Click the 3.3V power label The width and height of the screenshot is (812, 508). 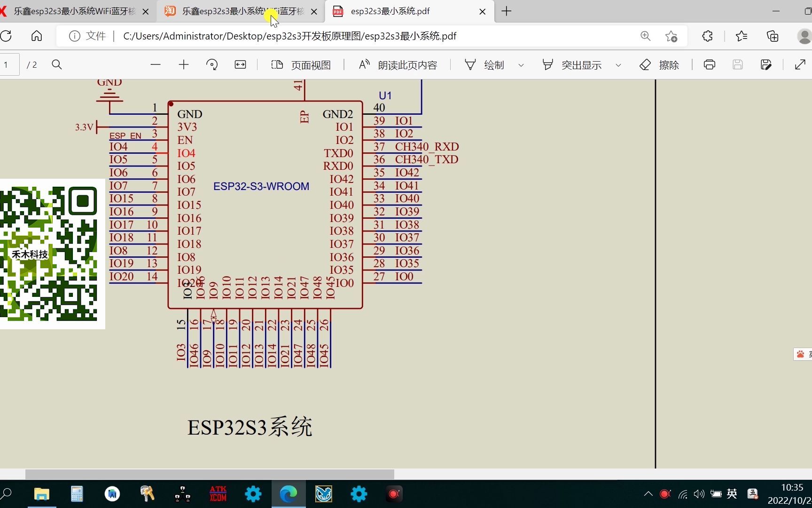point(84,127)
